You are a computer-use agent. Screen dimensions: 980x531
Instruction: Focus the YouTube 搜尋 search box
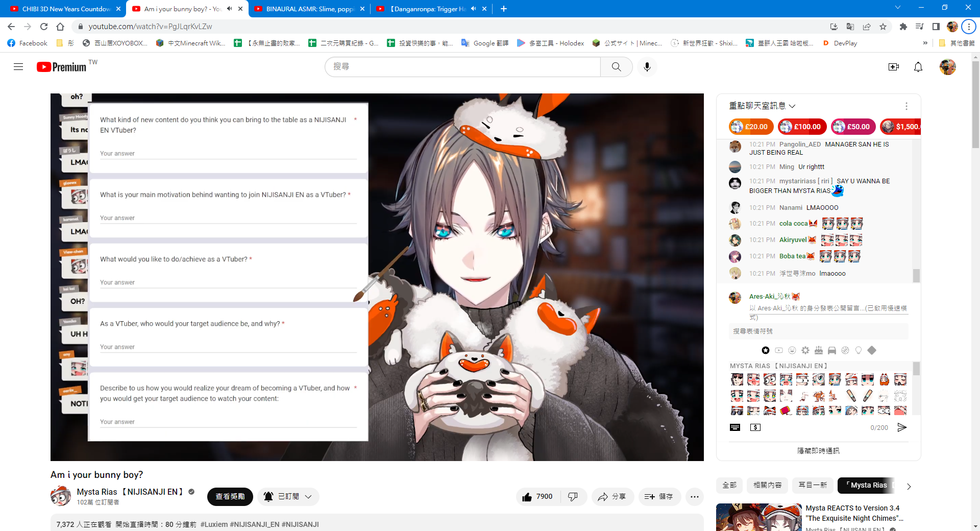point(462,67)
